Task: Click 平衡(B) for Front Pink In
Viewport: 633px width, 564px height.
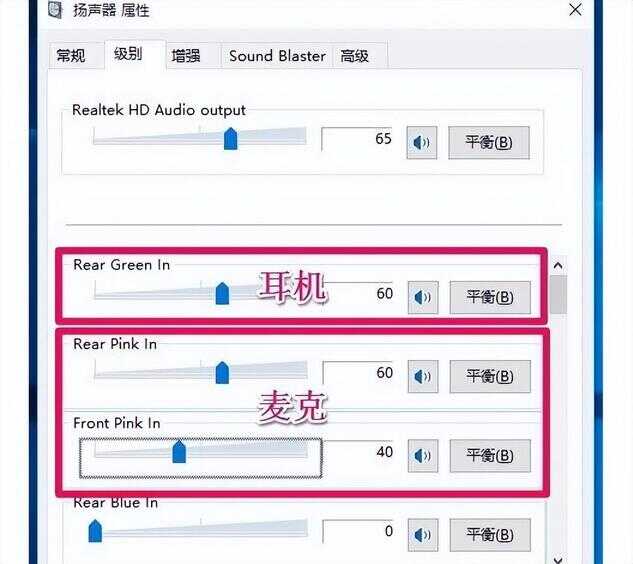Action: coord(490,456)
